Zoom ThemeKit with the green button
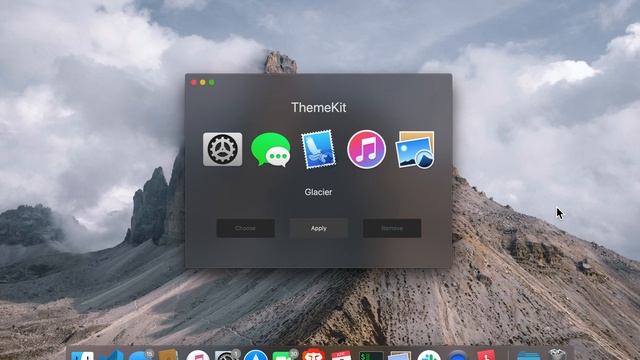The width and height of the screenshot is (640, 360). [212, 82]
